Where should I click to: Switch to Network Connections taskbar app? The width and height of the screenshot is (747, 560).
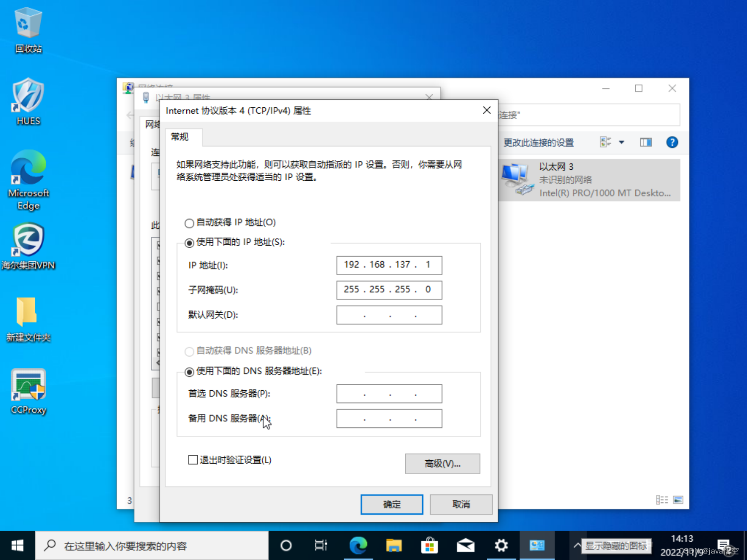(x=537, y=546)
